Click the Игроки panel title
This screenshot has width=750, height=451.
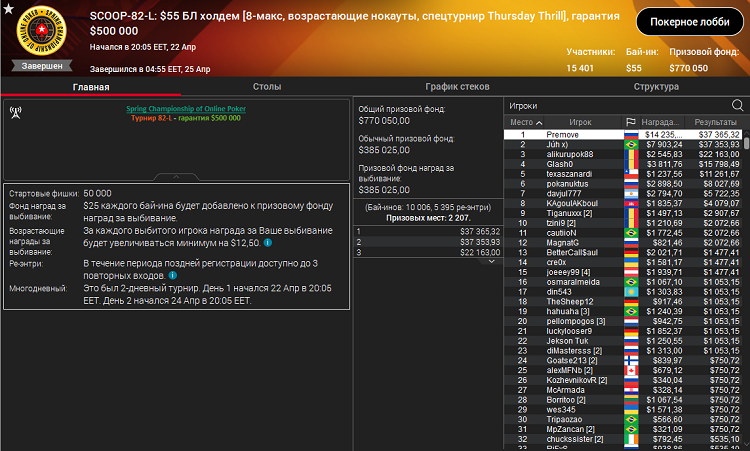tap(523, 106)
